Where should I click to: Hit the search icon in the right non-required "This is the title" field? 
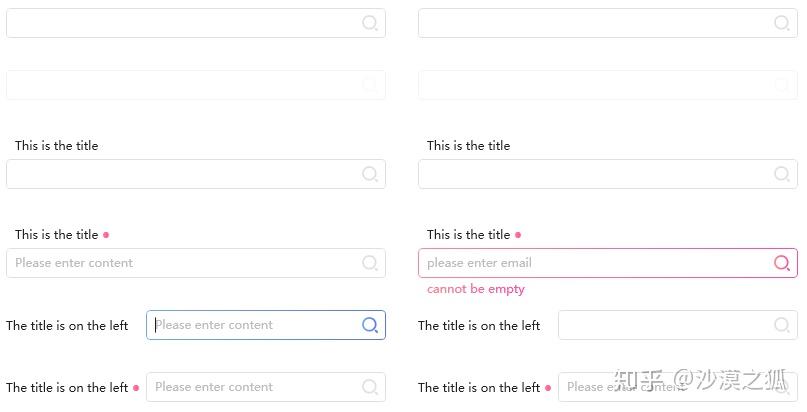pyautogui.click(x=782, y=174)
